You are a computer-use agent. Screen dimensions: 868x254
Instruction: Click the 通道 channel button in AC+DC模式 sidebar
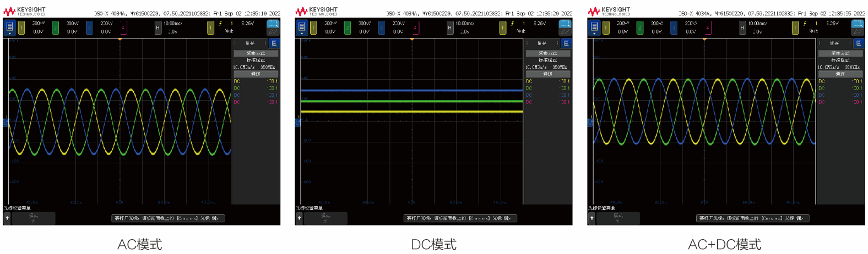[840, 74]
